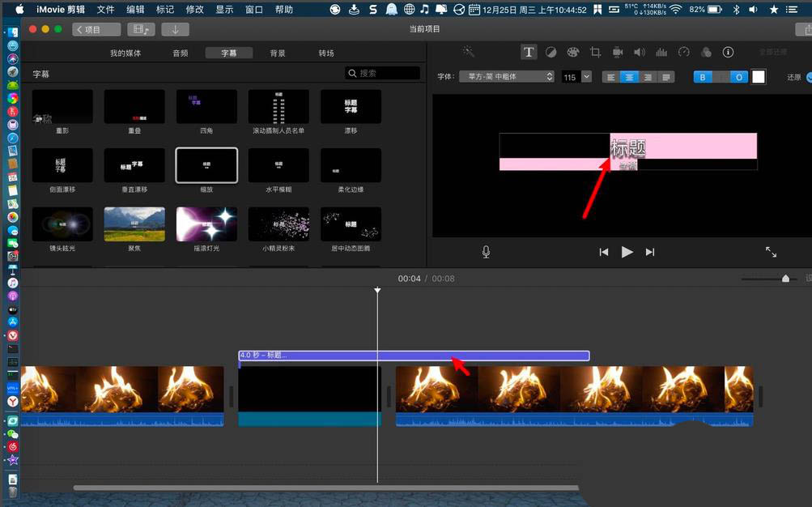Viewport: 812px width, 507px height.
Task: Click the import media down-arrow button
Action: [175, 29]
